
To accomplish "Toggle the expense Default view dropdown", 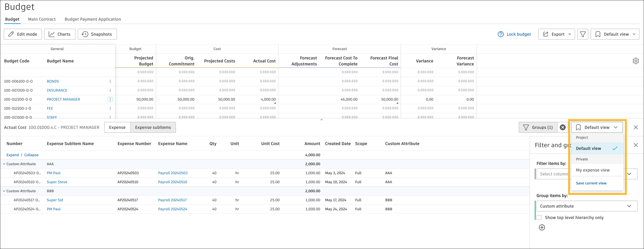I will tap(597, 127).
